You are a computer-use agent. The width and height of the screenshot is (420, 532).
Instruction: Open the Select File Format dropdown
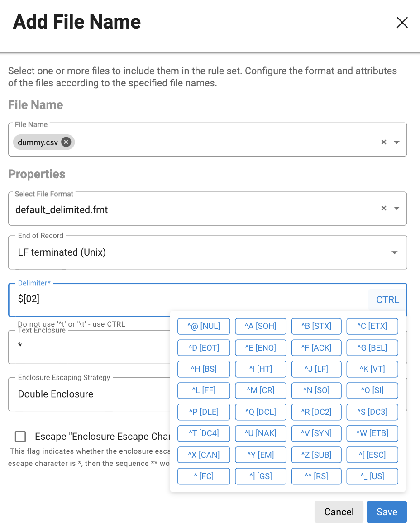click(397, 209)
